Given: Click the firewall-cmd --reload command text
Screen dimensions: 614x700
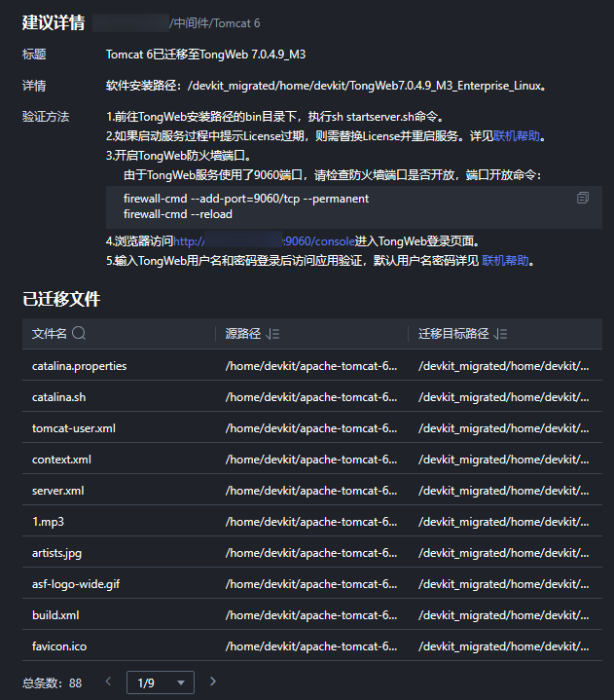Looking at the screenshot, I should [178, 214].
